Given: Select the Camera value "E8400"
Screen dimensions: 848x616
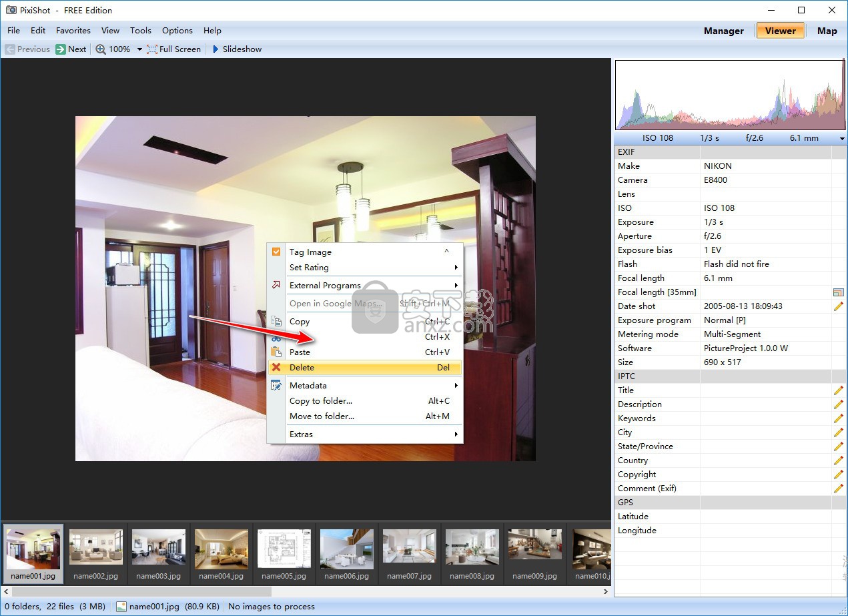Looking at the screenshot, I should point(716,180).
